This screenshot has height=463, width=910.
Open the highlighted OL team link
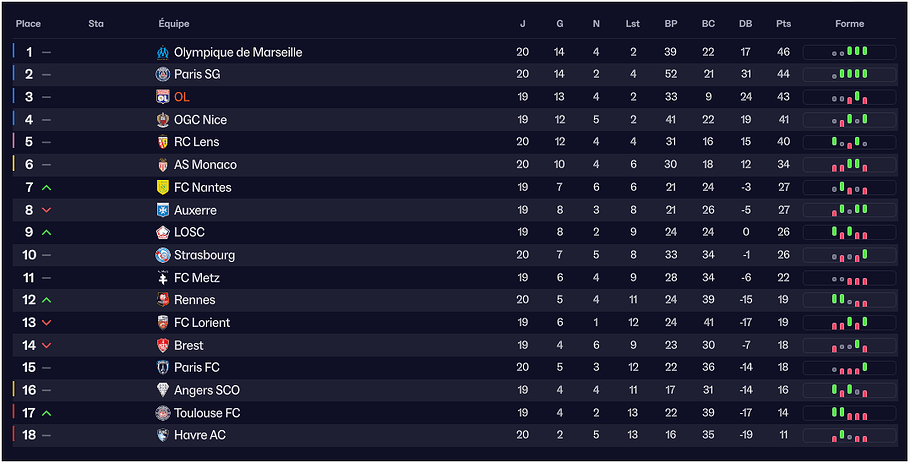click(181, 97)
